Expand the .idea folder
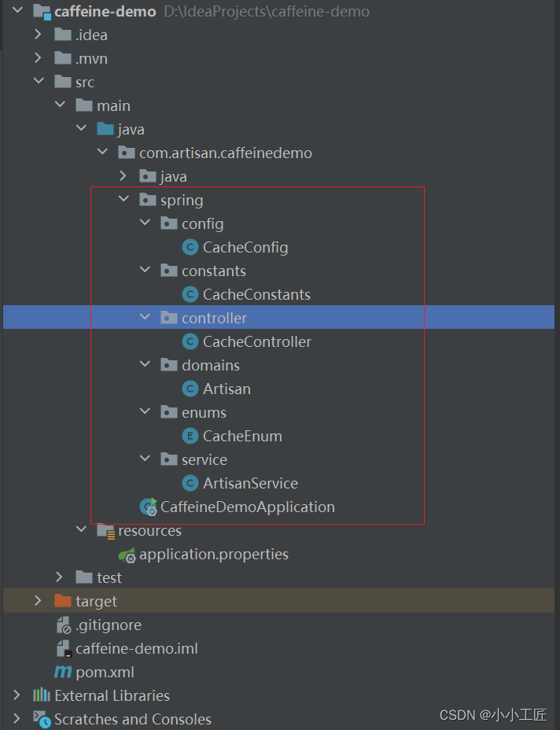 point(39,35)
